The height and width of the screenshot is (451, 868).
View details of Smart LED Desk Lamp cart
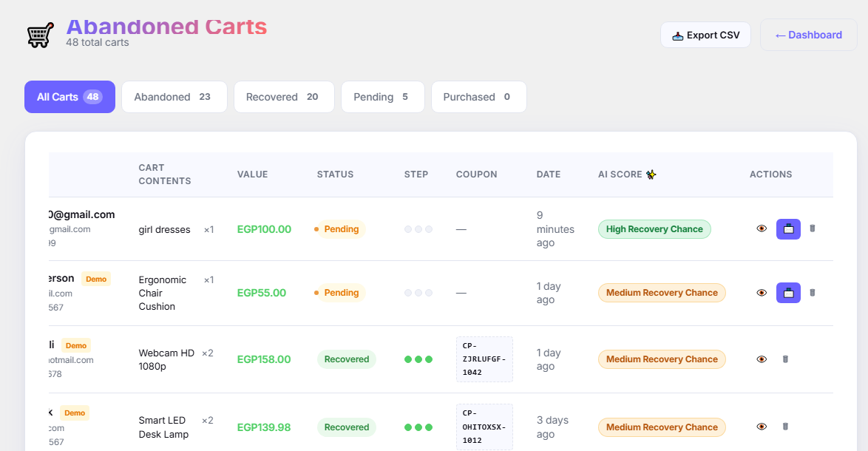coord(762,427)
